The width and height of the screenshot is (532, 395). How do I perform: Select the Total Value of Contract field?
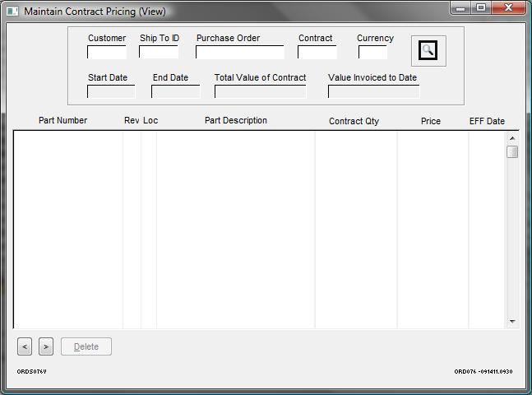click(260, 91)
